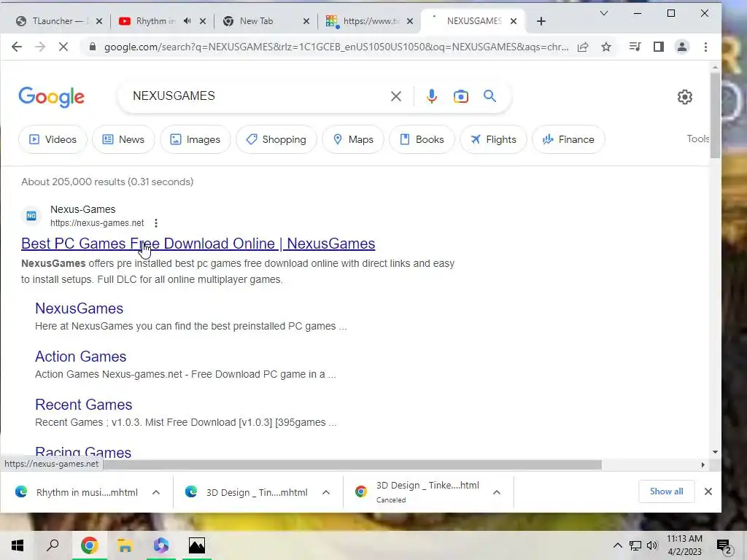The height and width of the screenshot is (560, 747).
Task: Show all downloads
Action: click(x=666, y=491)
